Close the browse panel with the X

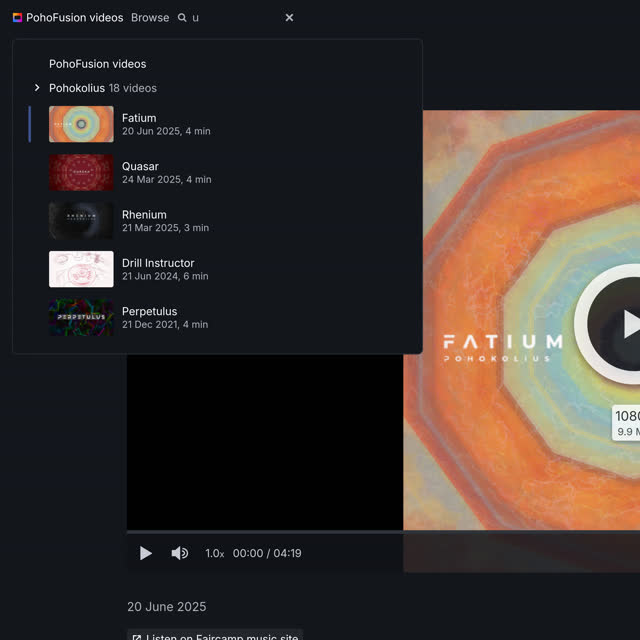(x=289, y=18)
